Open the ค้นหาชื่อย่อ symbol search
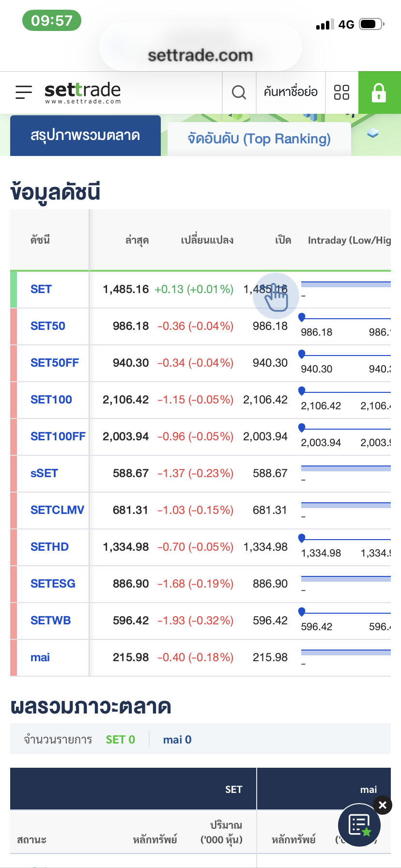Screen dimensions: 401x868 (291, 92)
